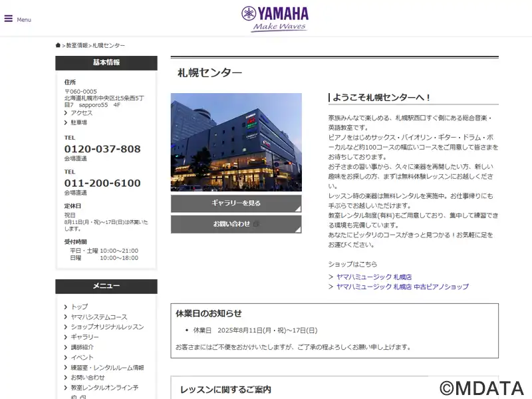Click 日曜 10:00～18:00 hours text

pyautogui.click(x=104, y=258)
